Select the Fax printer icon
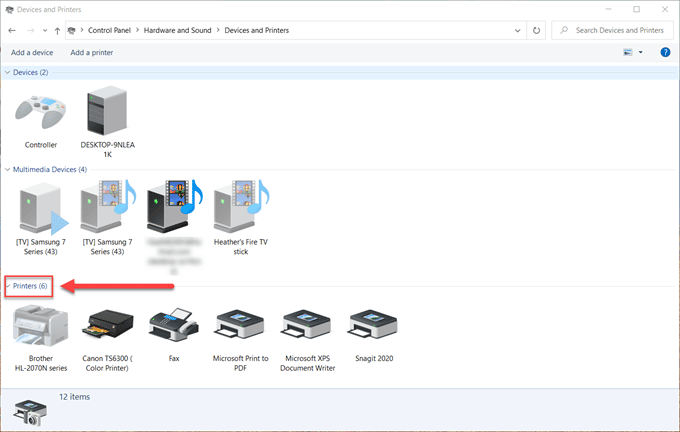 (x=174, y=325)
